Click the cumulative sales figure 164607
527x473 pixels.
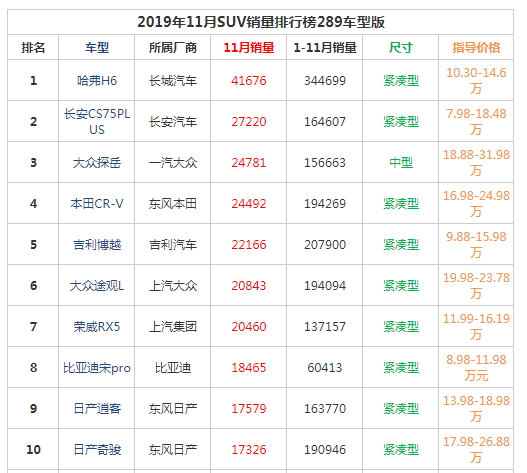[x=325, y=122]
